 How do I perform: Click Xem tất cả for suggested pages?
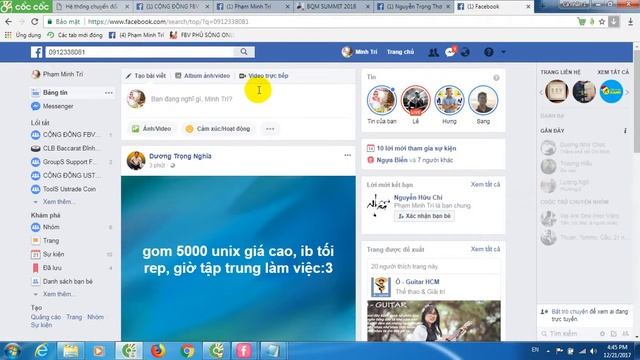click(485, 249)
